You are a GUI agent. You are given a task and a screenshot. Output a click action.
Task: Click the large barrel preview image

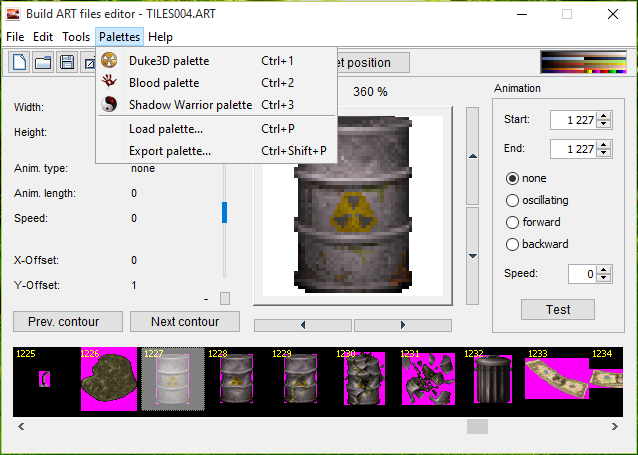(353, 206)
